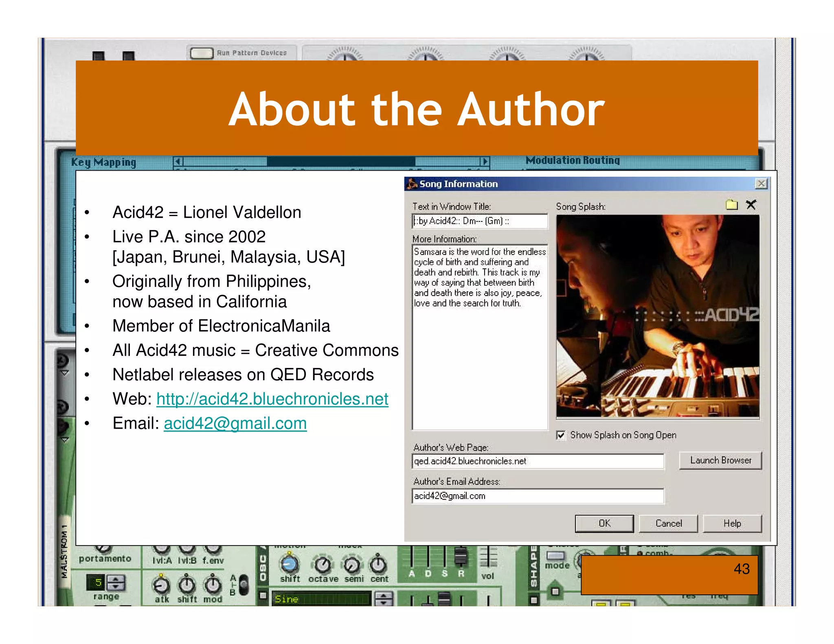Image resolution: width=834 pixels, height=644 pixels.
Task: Click the blue oscillator shift knob
Action: point(290,564)
